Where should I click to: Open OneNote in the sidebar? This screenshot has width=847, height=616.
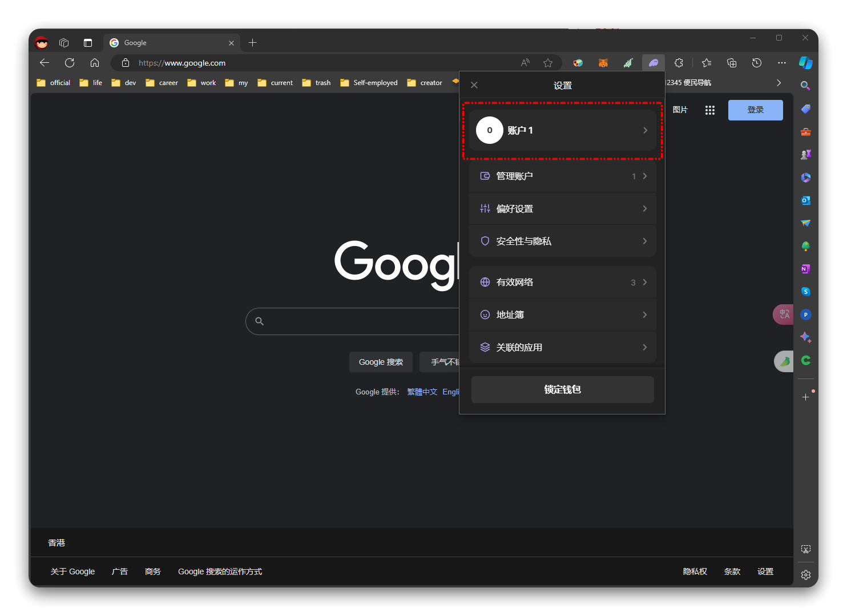coord(805,269)
